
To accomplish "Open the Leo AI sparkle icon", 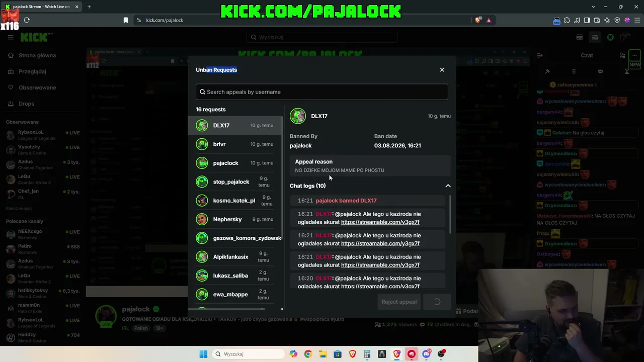I will (x=607, y=20).
